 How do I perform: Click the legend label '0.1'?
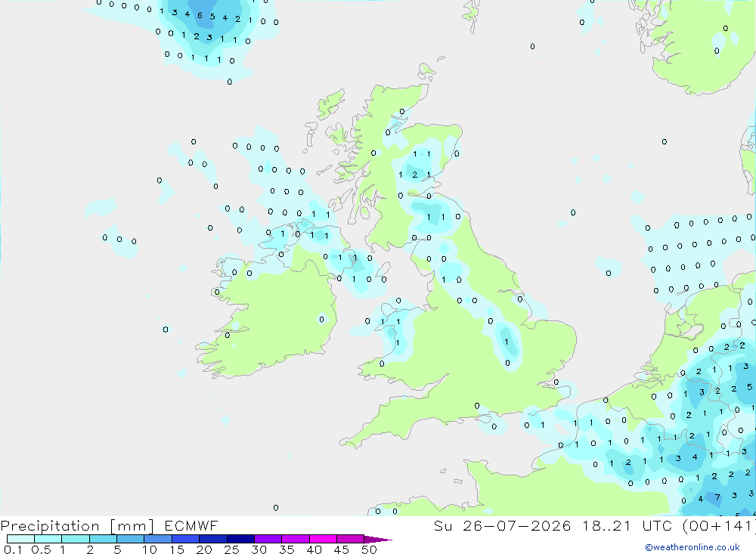click(x=13, y=549)
